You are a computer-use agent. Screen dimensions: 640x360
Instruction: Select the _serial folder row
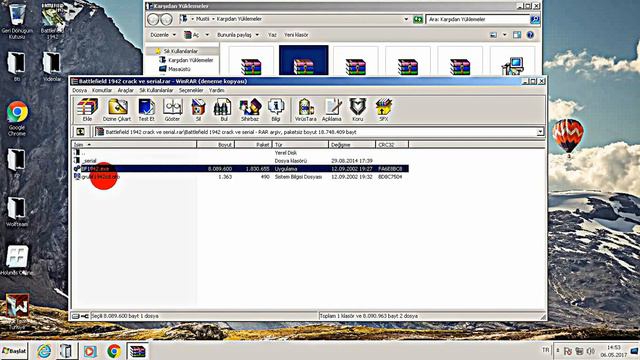(241, 161)
